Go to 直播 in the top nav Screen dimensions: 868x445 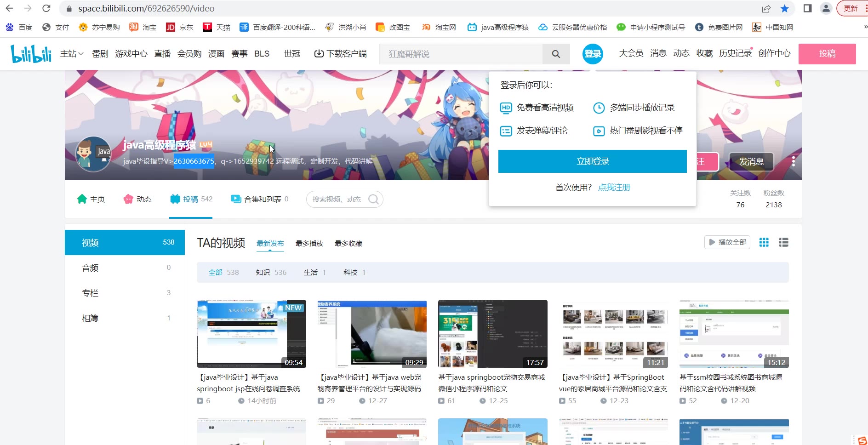[x=162, y=54]
